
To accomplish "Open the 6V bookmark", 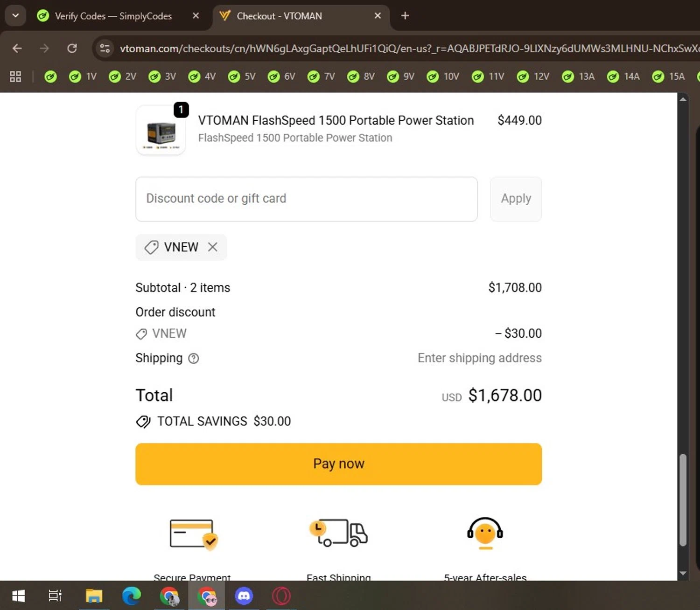I will (x=281, y=76).
